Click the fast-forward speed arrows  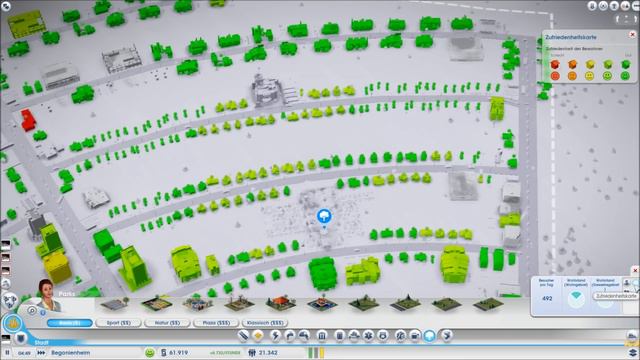[x=41, y=353]
